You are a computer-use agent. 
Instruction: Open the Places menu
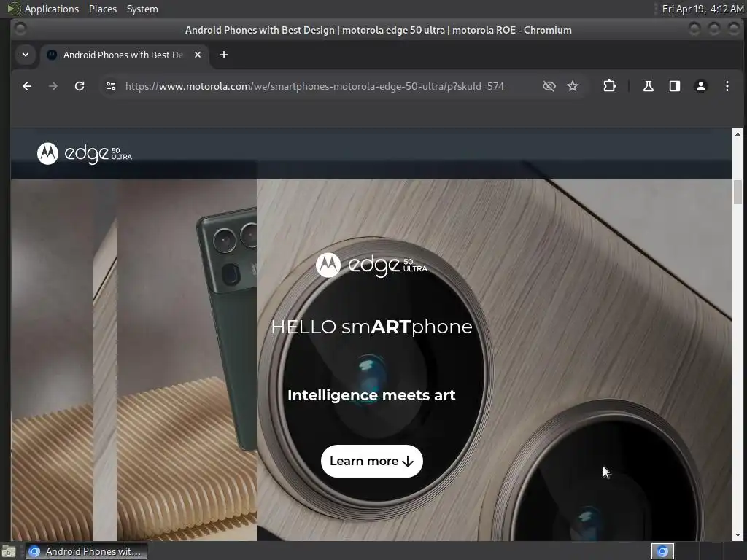[x=103, y=9]
